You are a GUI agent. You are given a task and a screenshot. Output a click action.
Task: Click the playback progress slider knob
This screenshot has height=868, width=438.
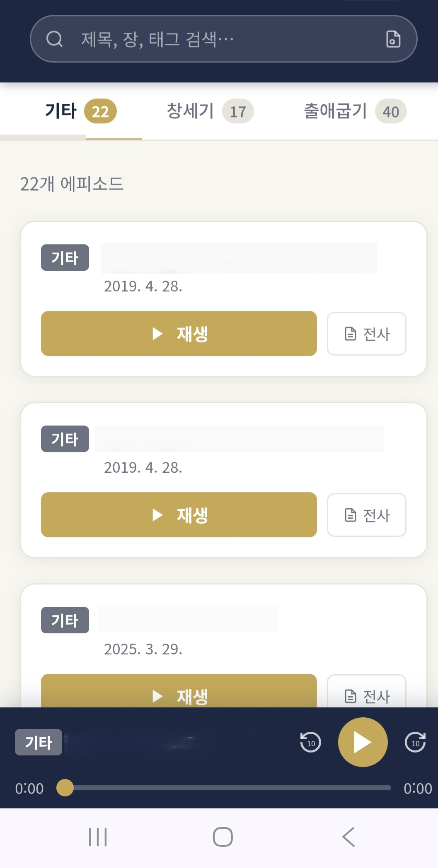point(65,788)
